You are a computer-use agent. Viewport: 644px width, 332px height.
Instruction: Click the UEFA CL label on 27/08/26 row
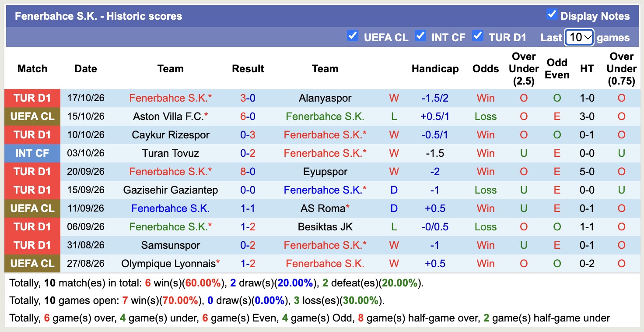(x=32, y=264)
